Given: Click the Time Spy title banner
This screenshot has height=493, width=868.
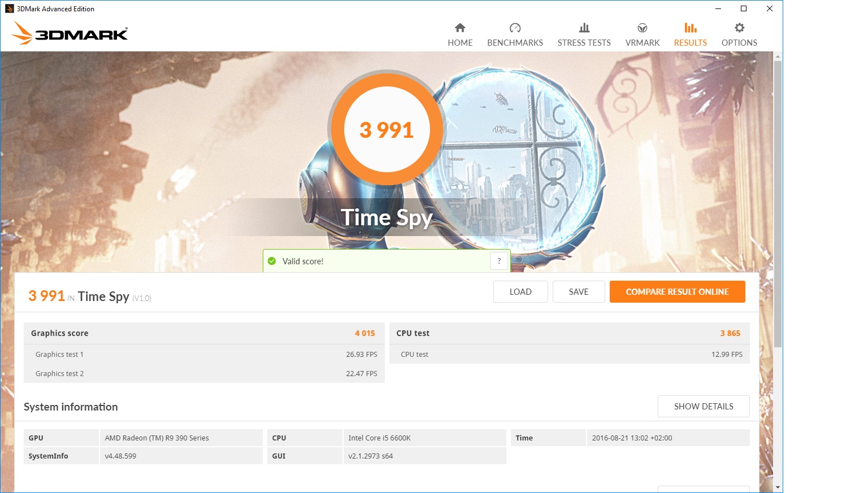Looking at the screenshot, I should (x=387, y=217).
